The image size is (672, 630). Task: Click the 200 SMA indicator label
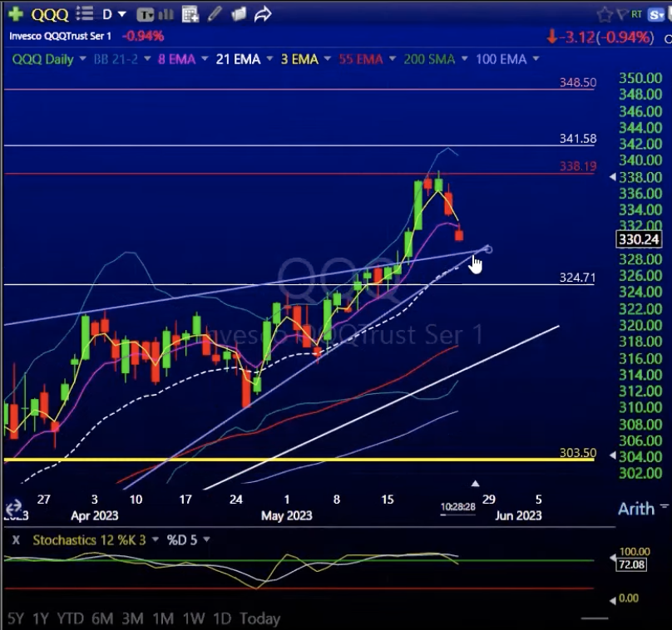429,59
